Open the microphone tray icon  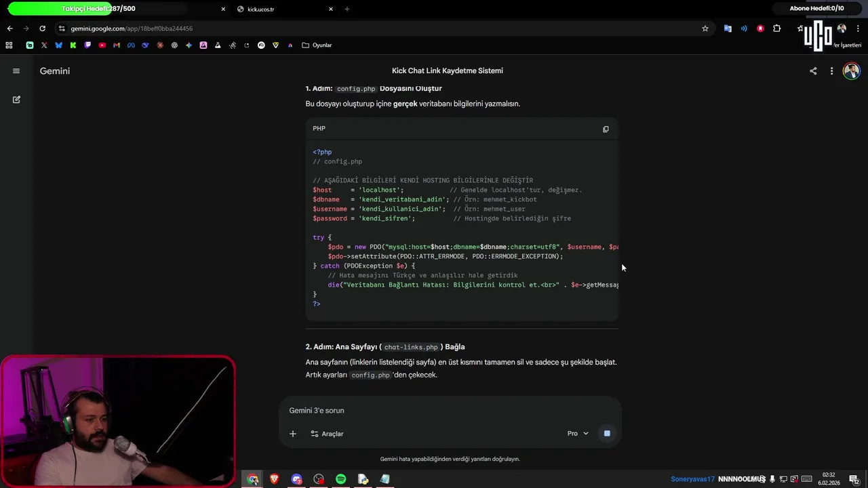(772, 479)
